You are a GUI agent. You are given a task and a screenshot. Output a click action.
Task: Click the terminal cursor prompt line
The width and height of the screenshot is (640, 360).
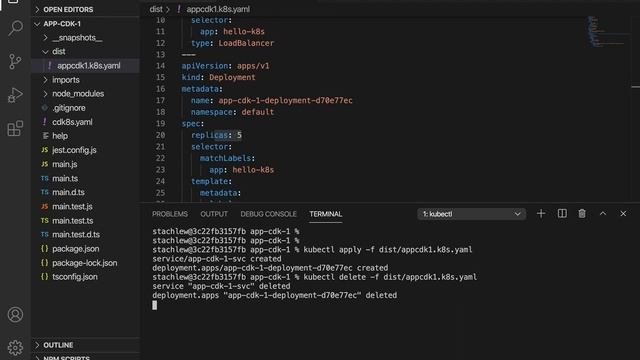154,305
